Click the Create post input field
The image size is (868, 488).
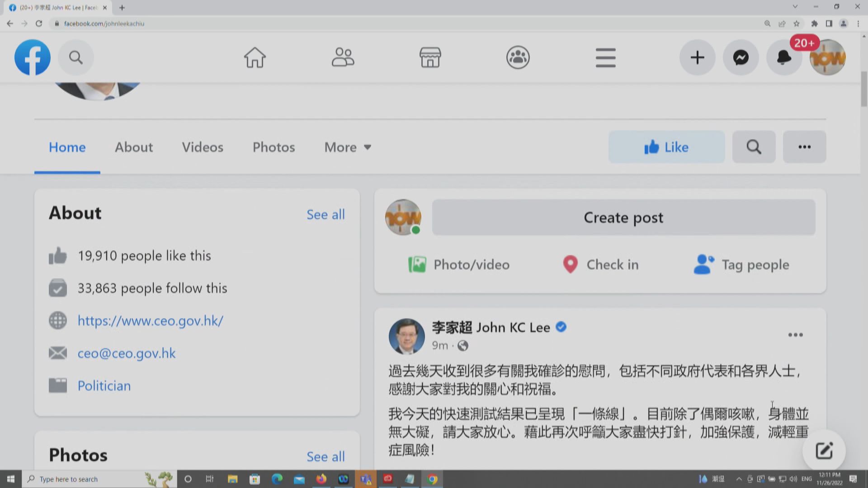point(623,217)
